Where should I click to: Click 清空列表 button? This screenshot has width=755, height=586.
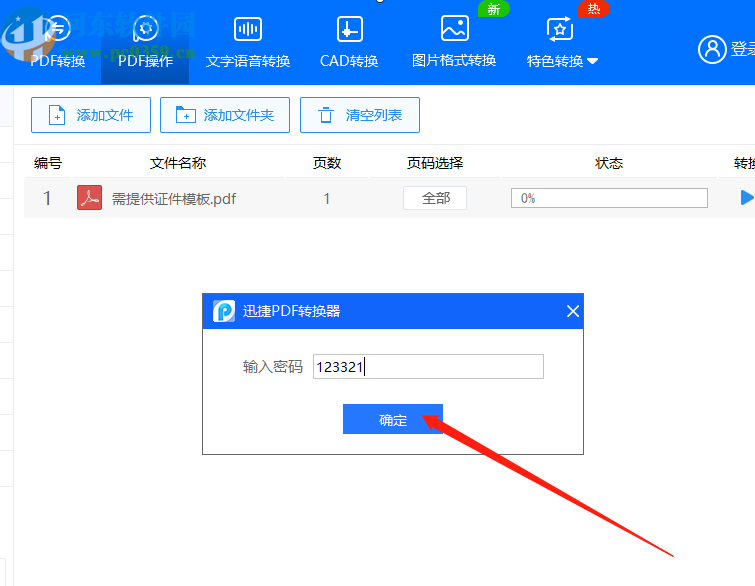tap(360, 115)
